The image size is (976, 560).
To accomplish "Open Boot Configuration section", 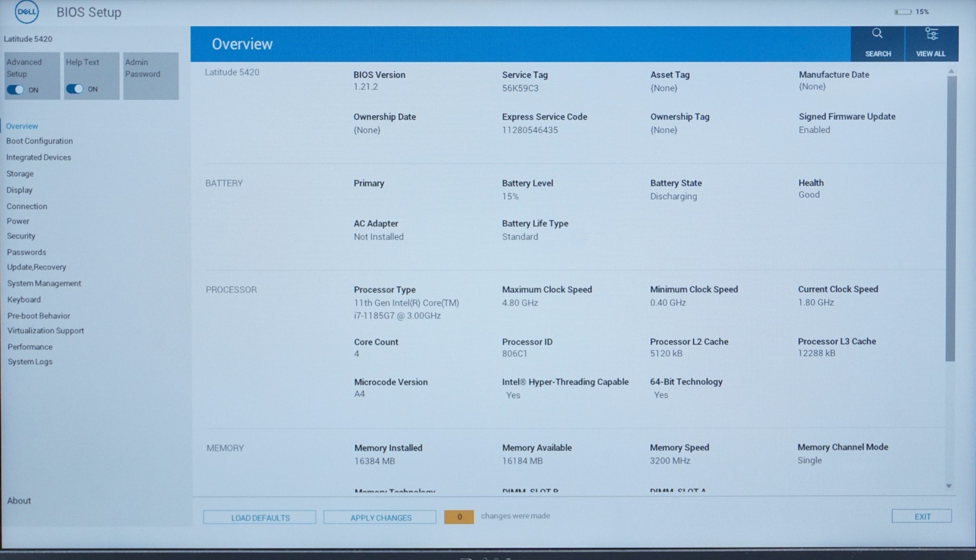I will (x=40, y=141).
